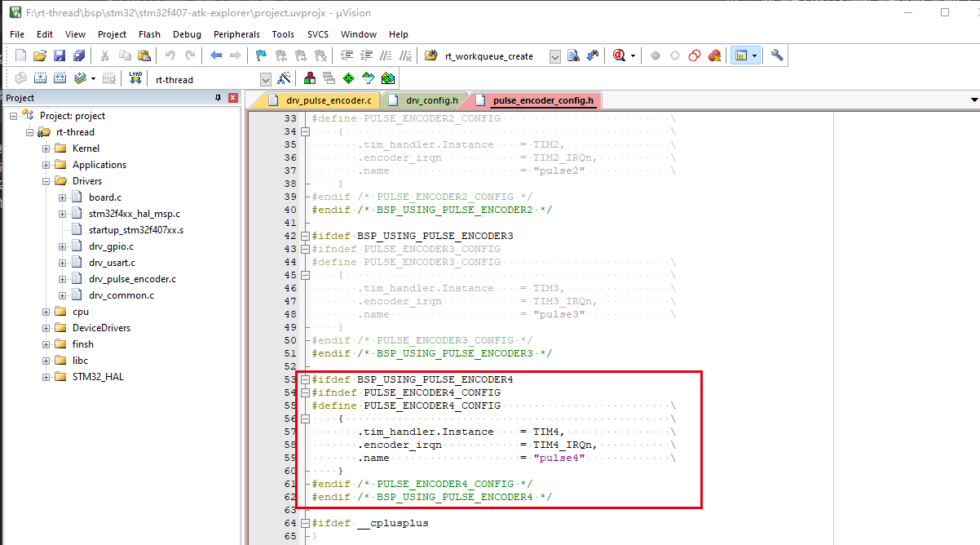Pin the Project panel with pushpin
Screen dimensions: 980x545
coord(218,98)
